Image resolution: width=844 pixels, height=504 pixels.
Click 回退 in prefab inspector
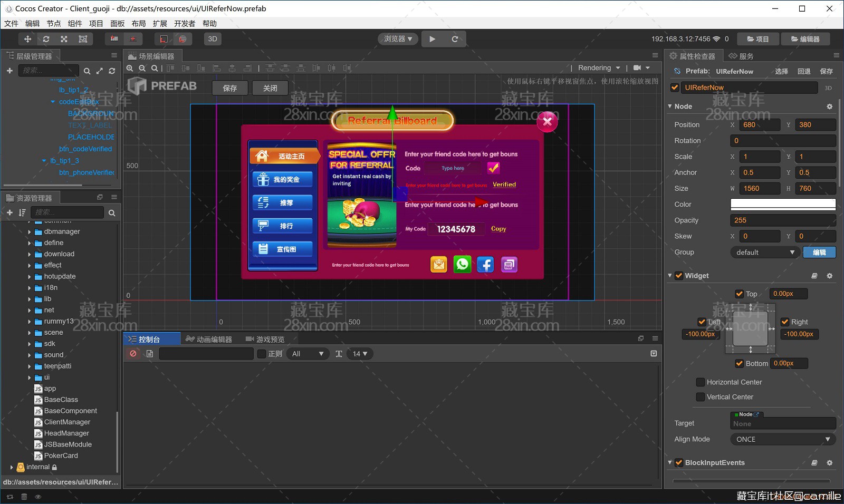[804, 72]
